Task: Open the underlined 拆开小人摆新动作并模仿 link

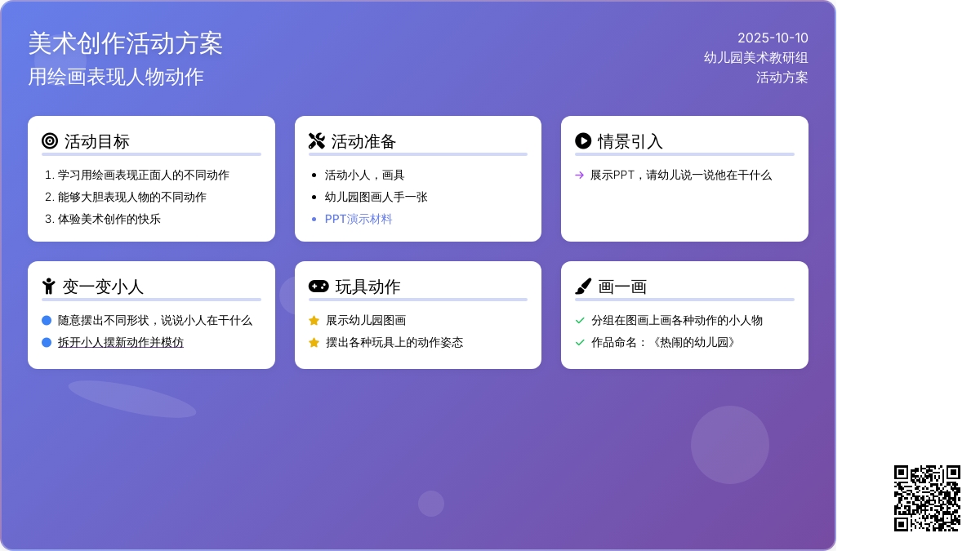Action: (121, 343)
